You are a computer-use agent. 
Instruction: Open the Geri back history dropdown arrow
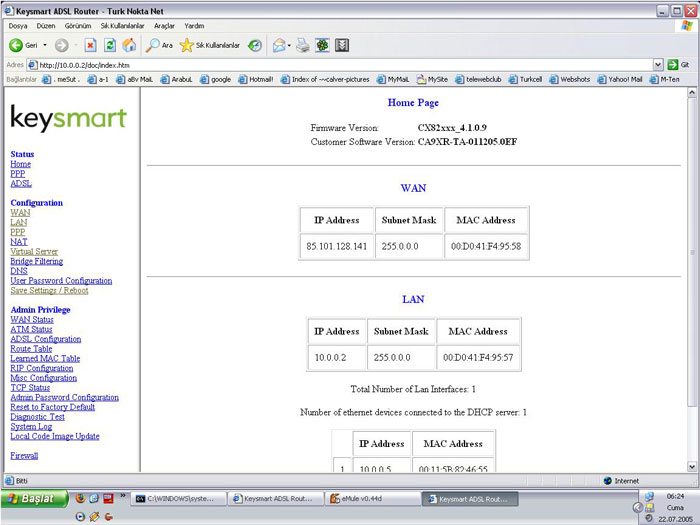click(x=45, y=45)
